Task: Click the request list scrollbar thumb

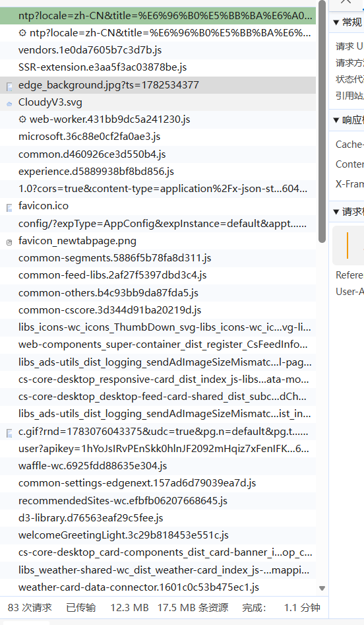Action: pos(322,121)
